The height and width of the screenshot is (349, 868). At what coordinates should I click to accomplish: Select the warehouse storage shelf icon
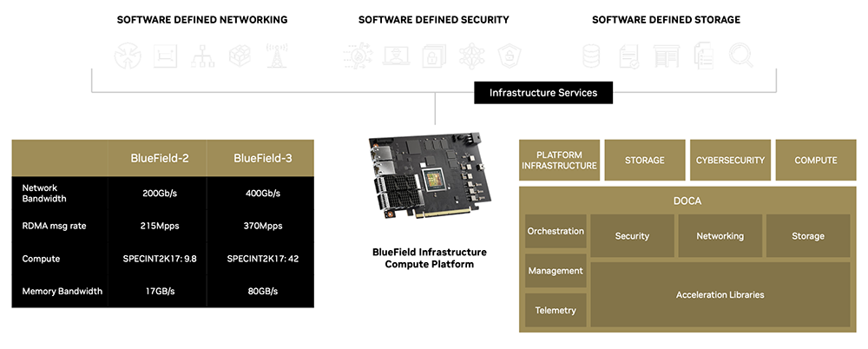[666, 56]
